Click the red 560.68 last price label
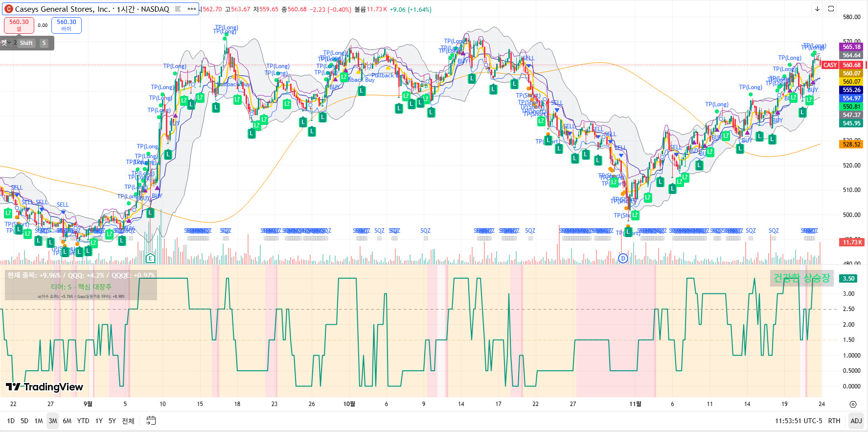The height and width of the screenshot is (432, 868). pos(851,65)
